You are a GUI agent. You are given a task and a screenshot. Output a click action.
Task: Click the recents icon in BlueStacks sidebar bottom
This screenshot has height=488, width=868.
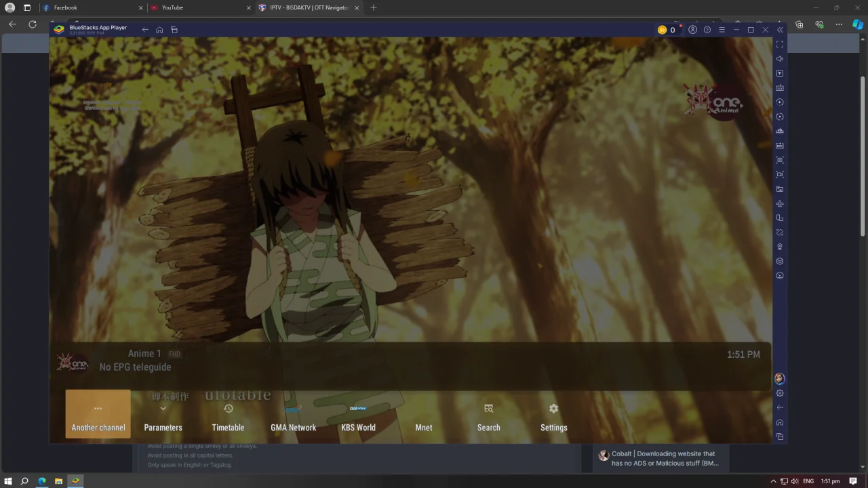pos(780,436)
